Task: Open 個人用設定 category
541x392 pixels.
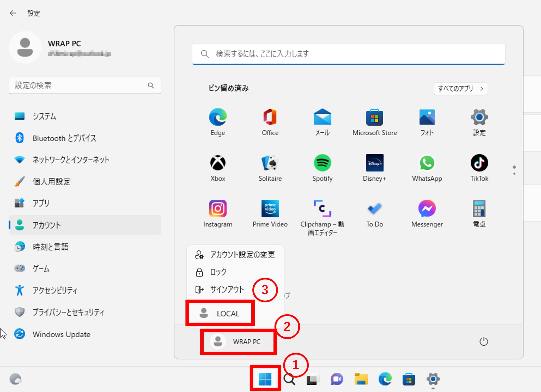Action: click(85, 182)
